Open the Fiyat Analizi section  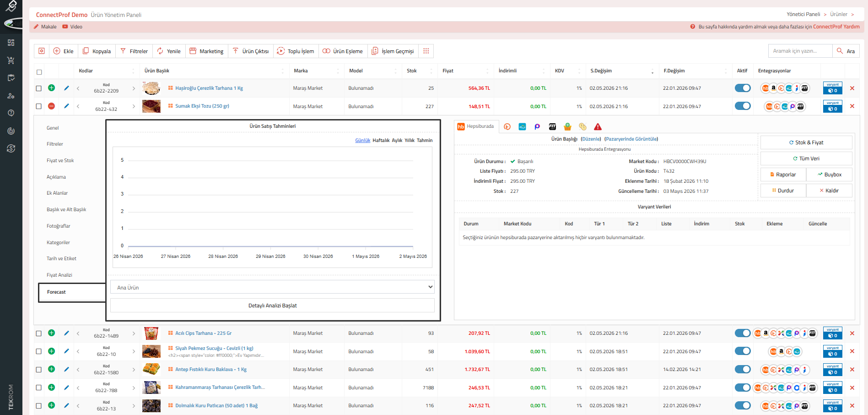click(59, 275)
